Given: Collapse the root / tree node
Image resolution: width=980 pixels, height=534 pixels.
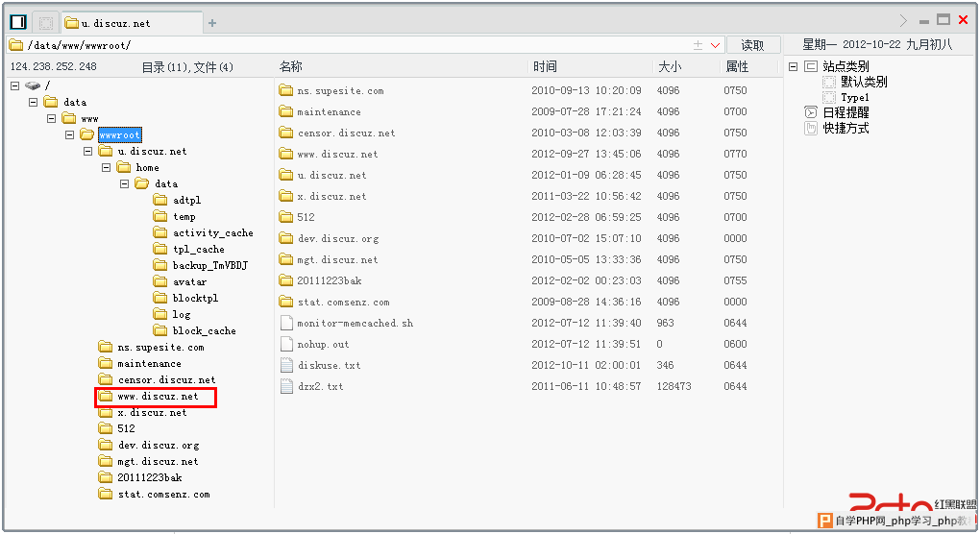Looking at the screenshot, I should pyautogui.click(x=15, y=85).
